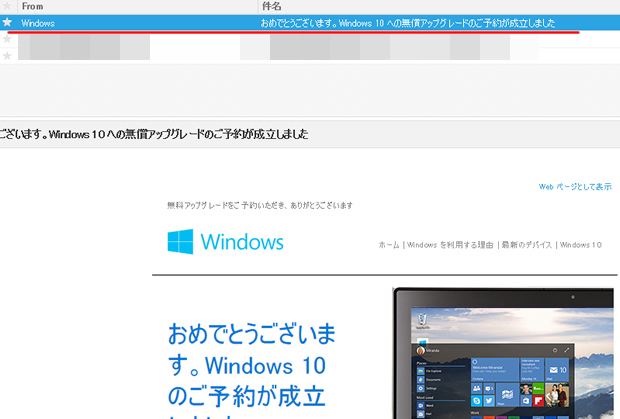Toggle star on the third email row

point(7,56)
